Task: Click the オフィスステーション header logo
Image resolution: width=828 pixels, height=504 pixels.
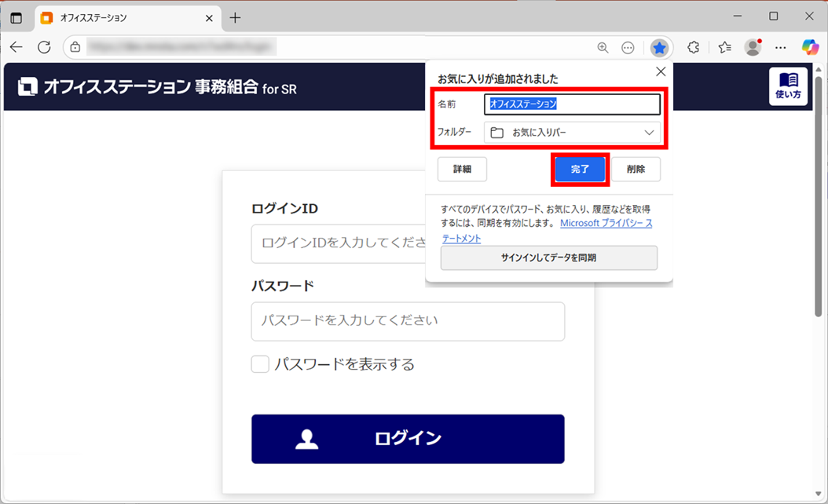Action: point(157,86)
